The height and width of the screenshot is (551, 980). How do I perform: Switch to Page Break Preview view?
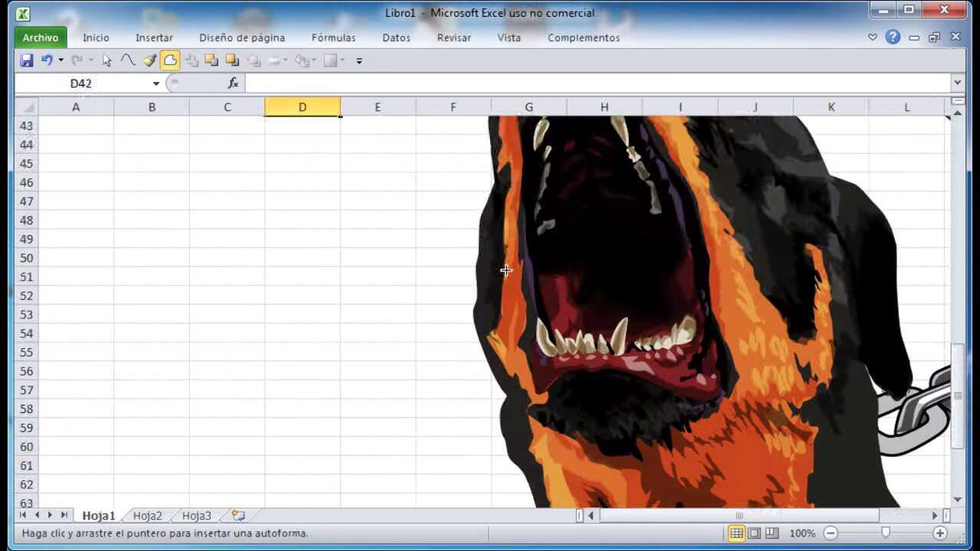pos(772,533)
